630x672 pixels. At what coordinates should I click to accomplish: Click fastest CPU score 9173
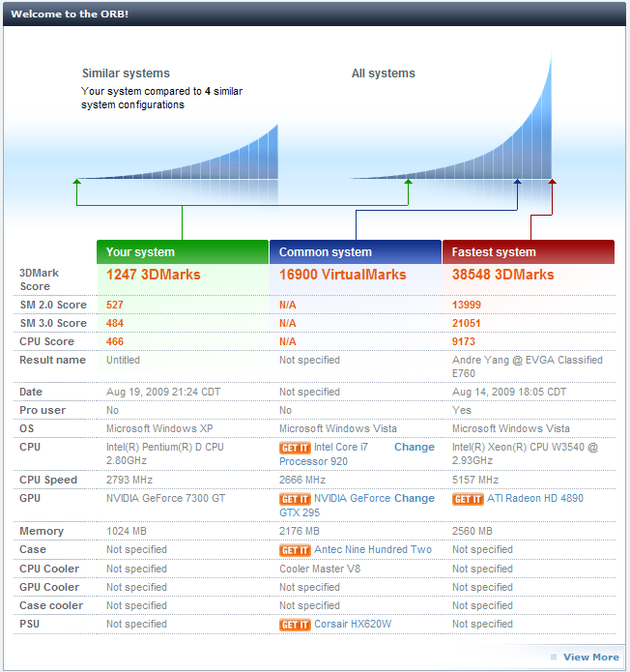(464, 342)
